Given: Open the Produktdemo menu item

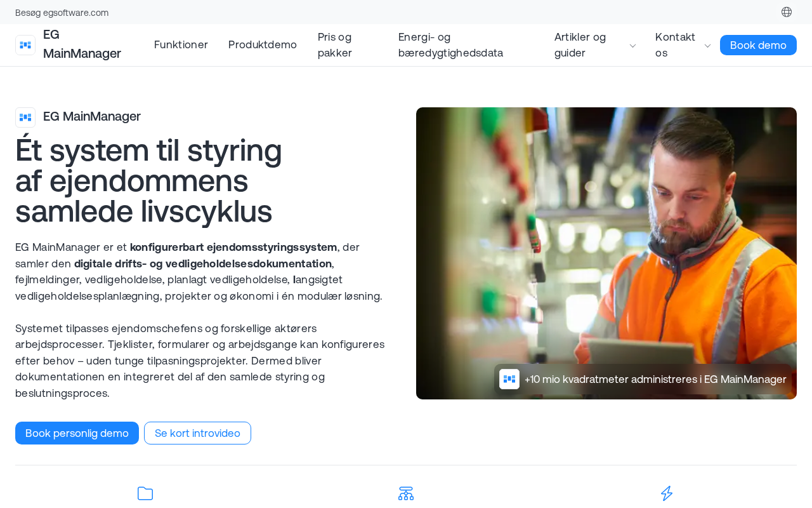Looking at the screenshot, I should [x=263, y=44].
